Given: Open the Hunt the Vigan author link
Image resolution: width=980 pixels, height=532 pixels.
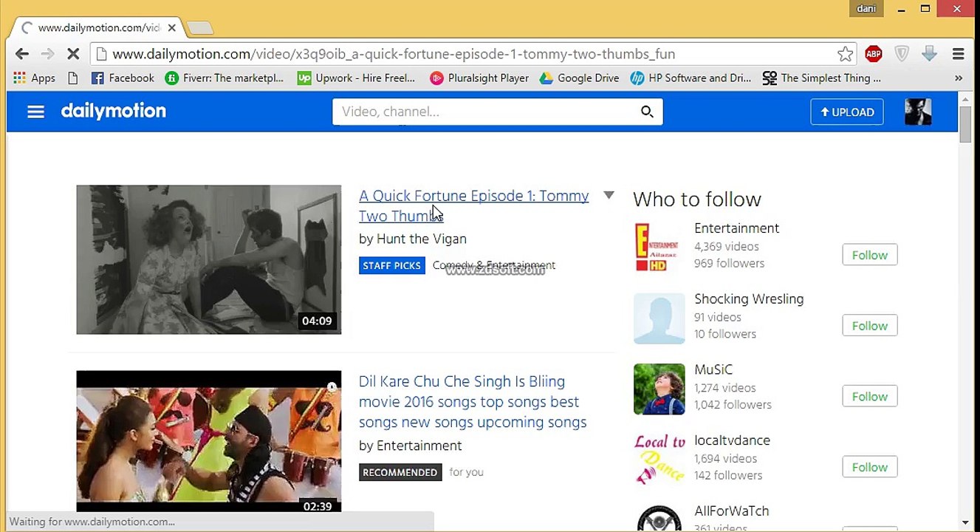Looking at the screenshot, I should click(x=421, y=239).
